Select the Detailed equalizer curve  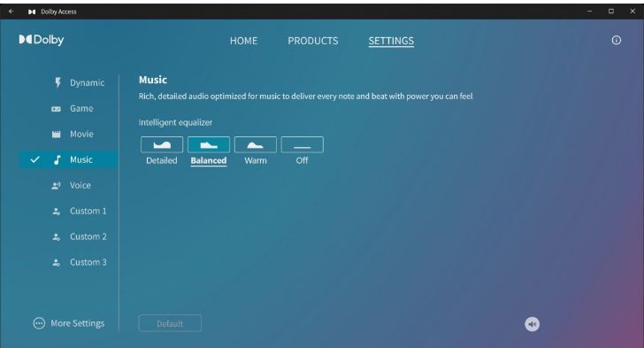pos(162,145)
